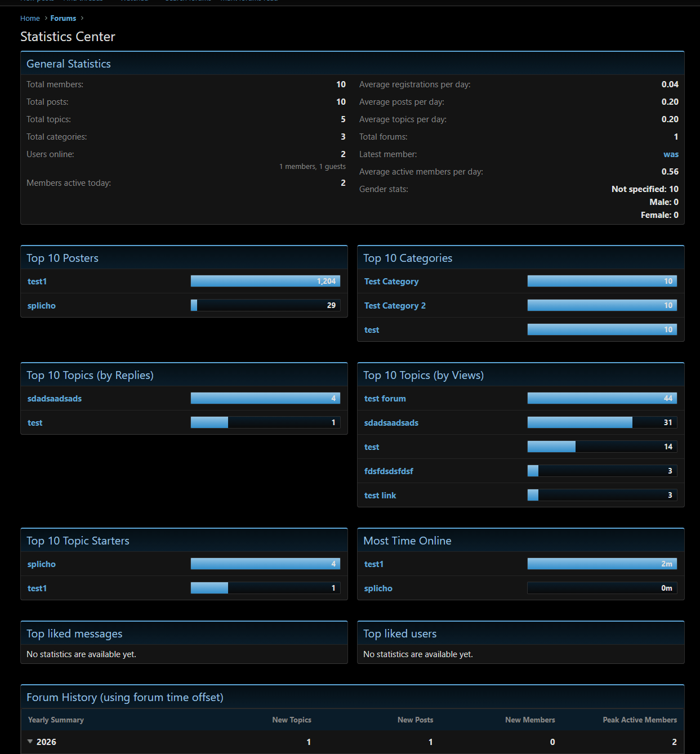
Task: Click the Peak Active Members column header
Action: 640,720
